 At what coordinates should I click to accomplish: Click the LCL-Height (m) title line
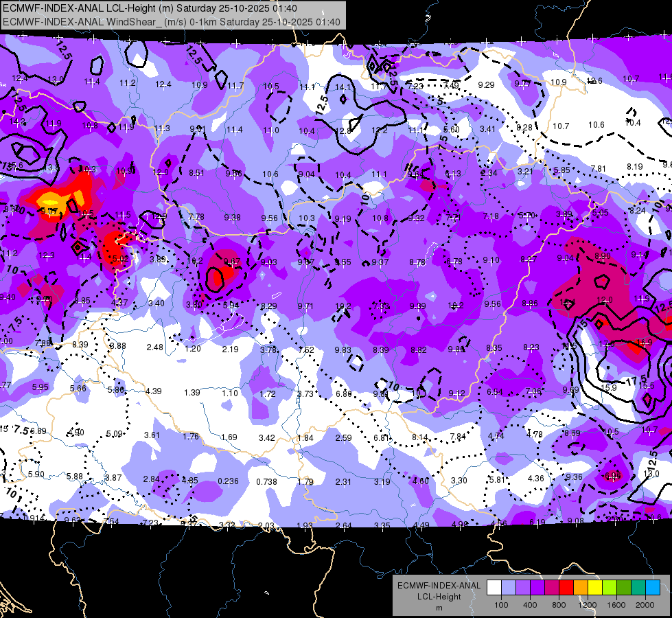pyautogui.click(x=150, y=8)
